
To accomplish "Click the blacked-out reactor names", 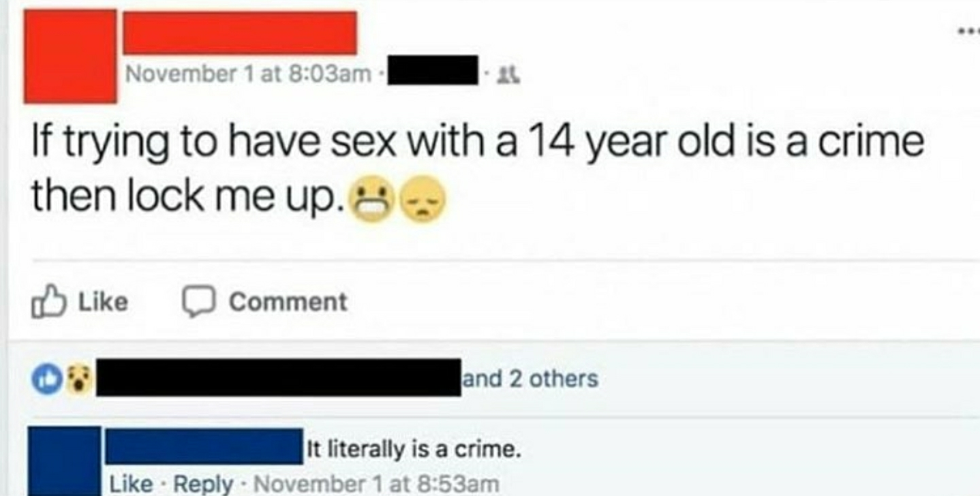I will [279, 377].
